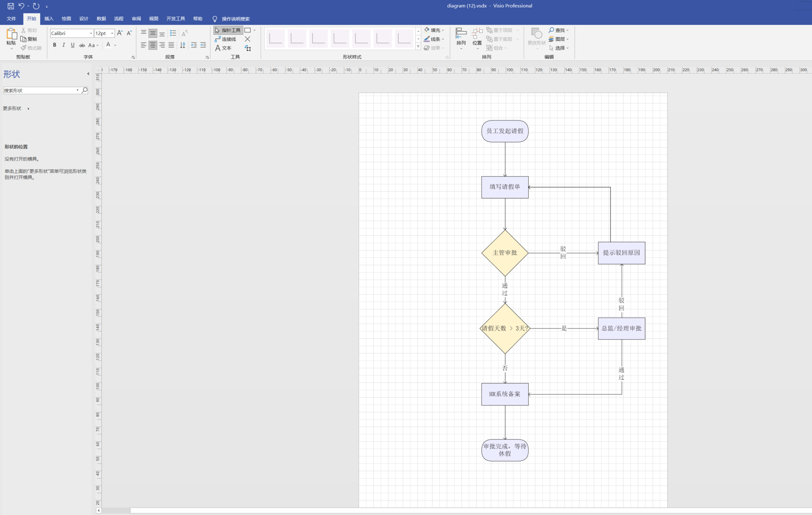The height and width of the screenshot is (515, 812).
Task: Click the text direction icon
Action: 183,45
